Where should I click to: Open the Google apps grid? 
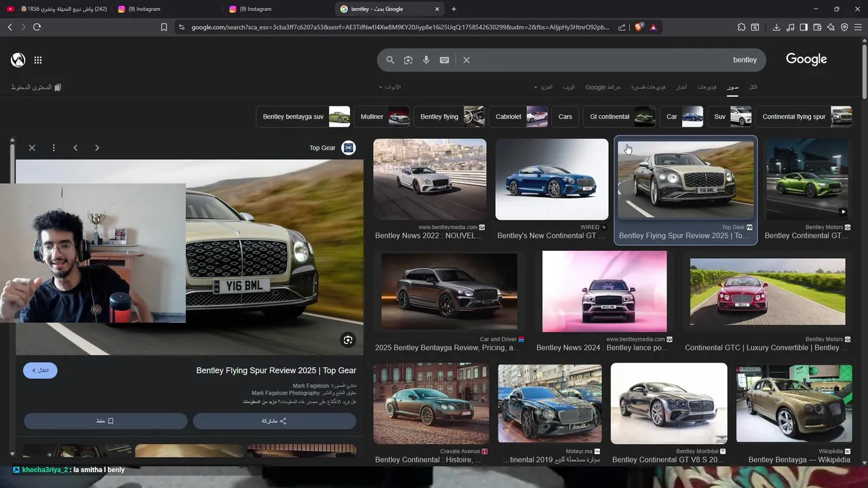pyautogui.click(x=38, y=60)
